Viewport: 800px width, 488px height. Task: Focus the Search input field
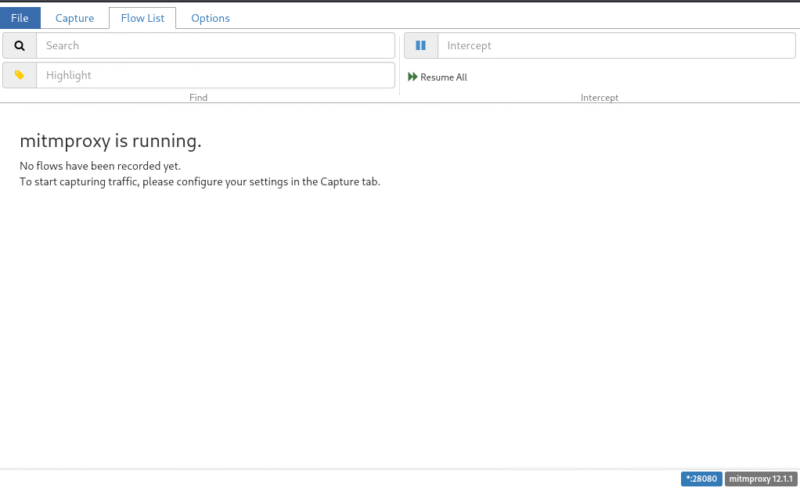click(x=215, y=45)
